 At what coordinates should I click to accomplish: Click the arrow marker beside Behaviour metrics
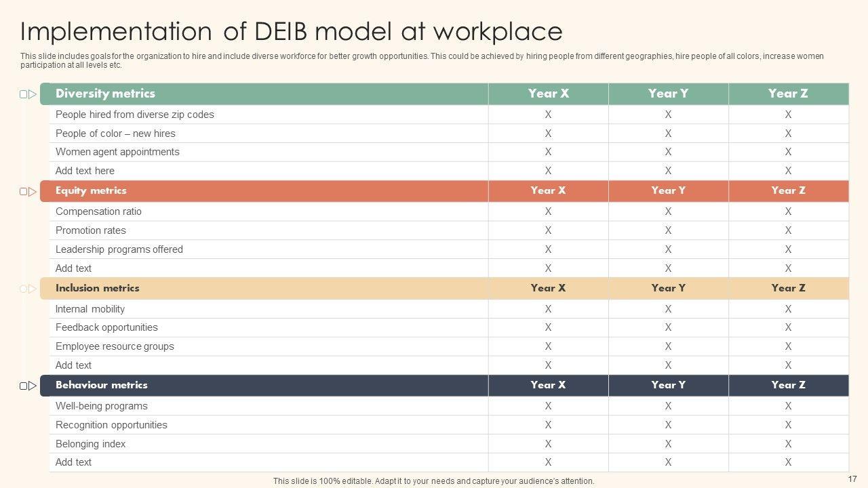coord(33,386)
